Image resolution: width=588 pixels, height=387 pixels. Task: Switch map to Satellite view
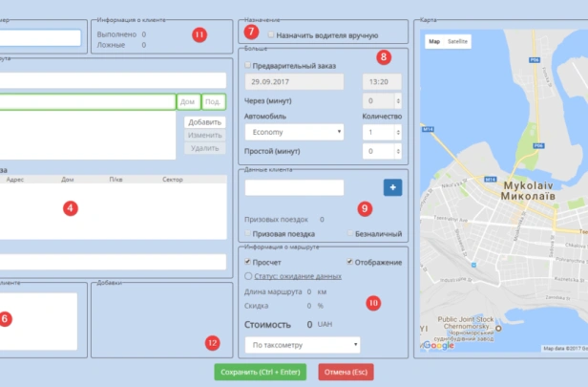pyautogui.click(x=458, y=42)
